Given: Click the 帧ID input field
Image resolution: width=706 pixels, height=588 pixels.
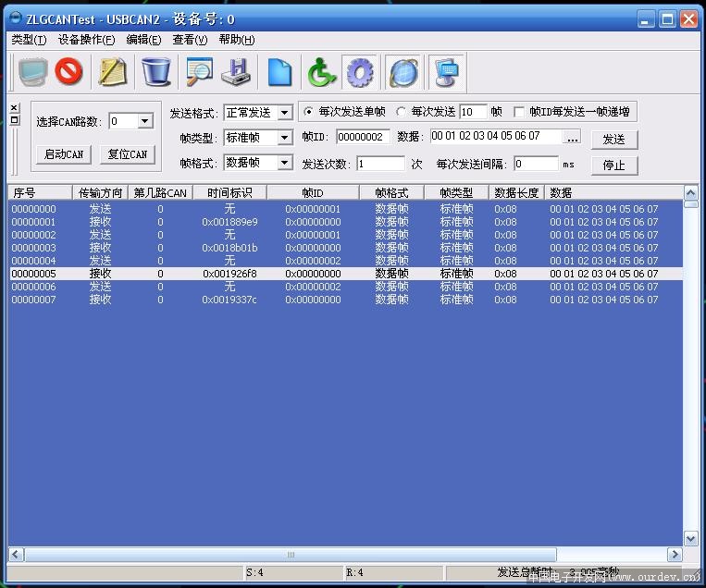Looking at the screenshot, I should [x=363, y=137].
